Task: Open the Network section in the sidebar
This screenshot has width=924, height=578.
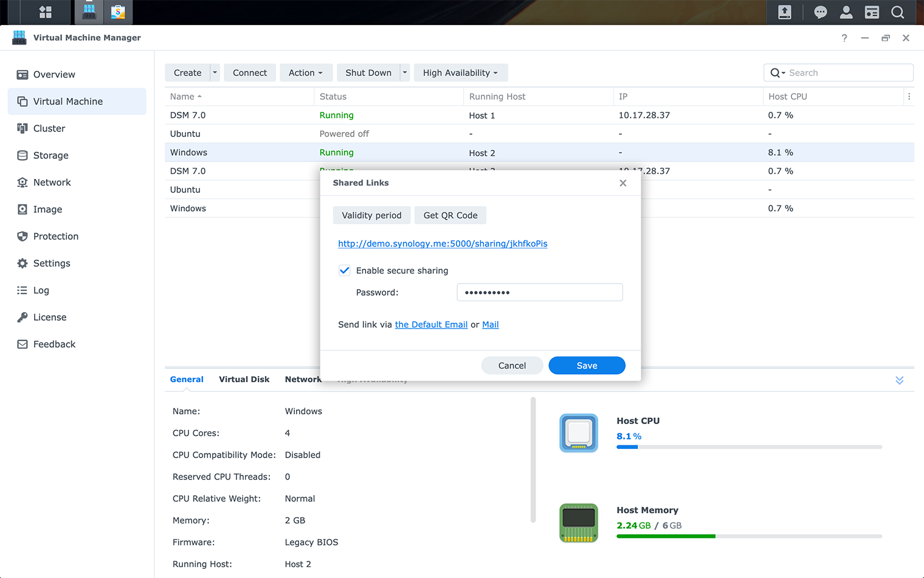Action: click(52, 182)
